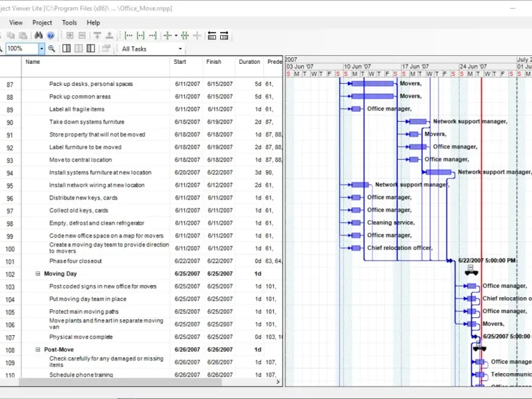Viewport: 532px width, 399px height.
Task: Click the Expand All plus-box toolbar icon
Action: [x=69, y=35]
